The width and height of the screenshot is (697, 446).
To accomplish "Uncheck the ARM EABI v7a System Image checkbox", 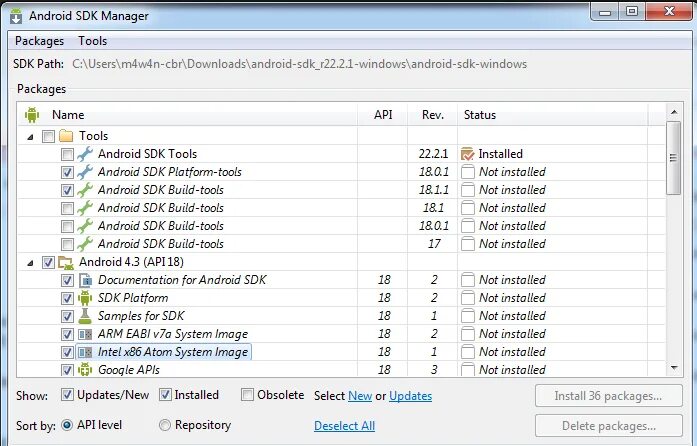I will 67,334.
